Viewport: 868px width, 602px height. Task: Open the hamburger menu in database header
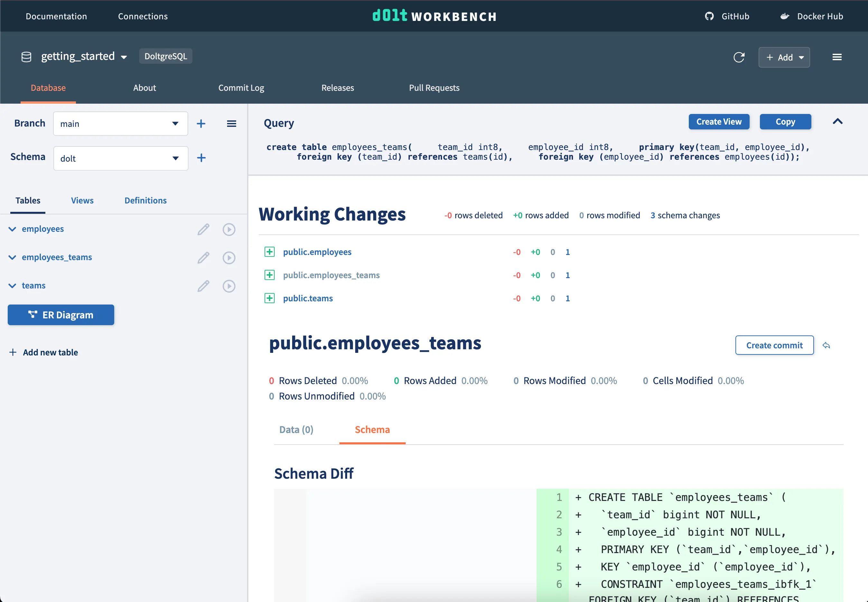(837, 57)
